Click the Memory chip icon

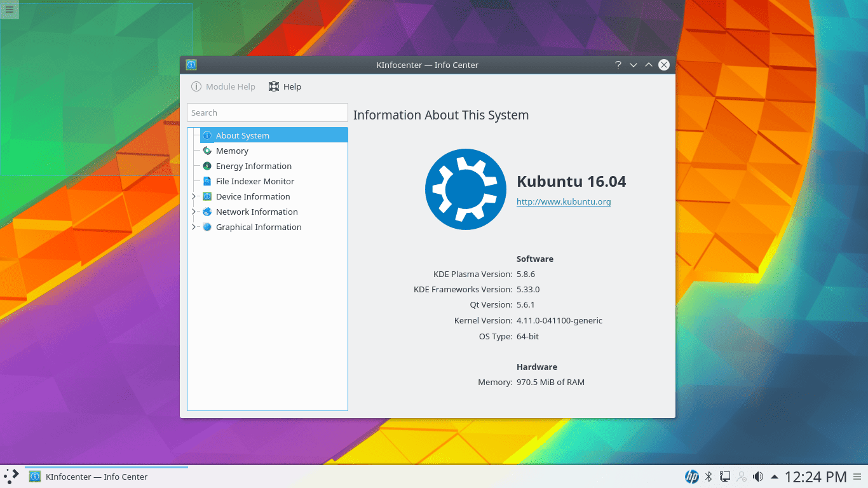click(207, 151)
